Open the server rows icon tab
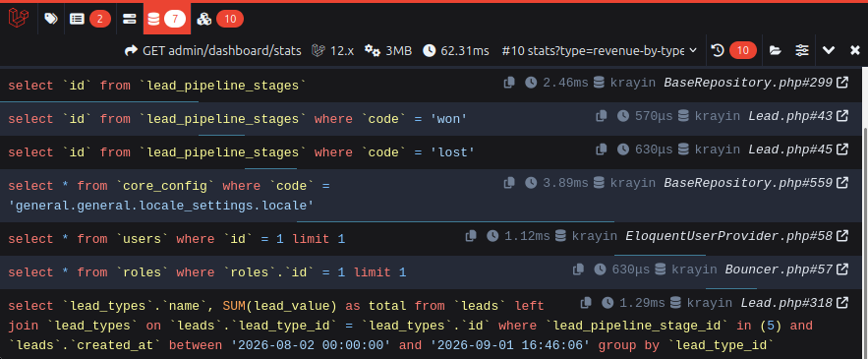This screenshot has height=359, width=868. click(129, 19)
